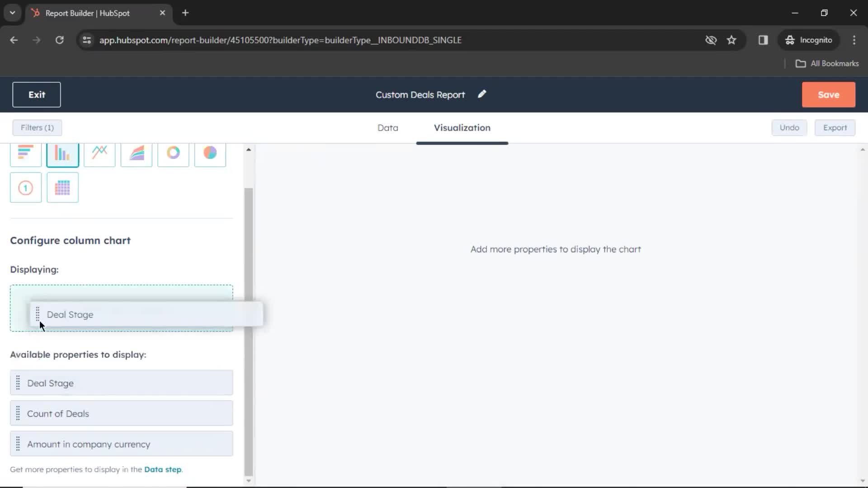Select the single number icon
Image resolution: width=868 pixels, height=488 pixels.
click(26, 188)
